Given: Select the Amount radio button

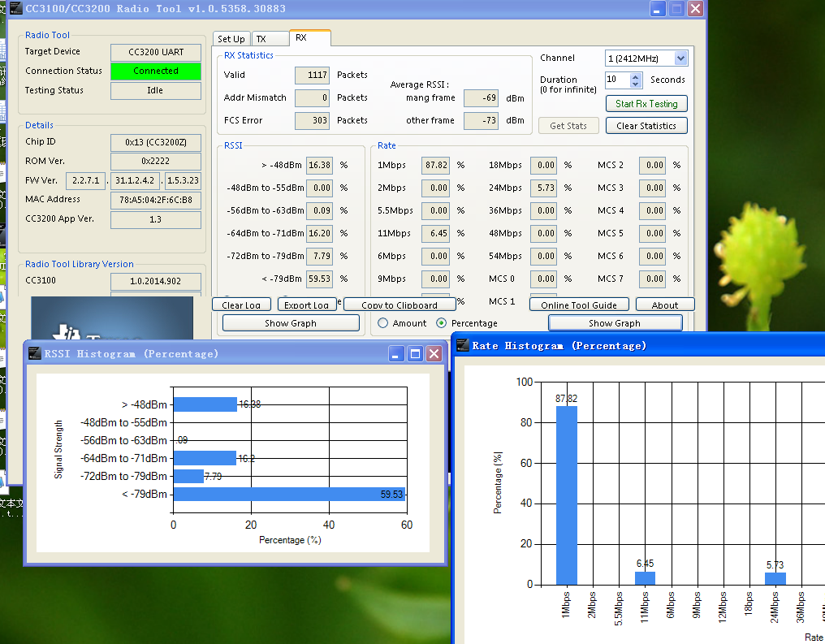Looking at the screenshot, I should click(383, 323).
